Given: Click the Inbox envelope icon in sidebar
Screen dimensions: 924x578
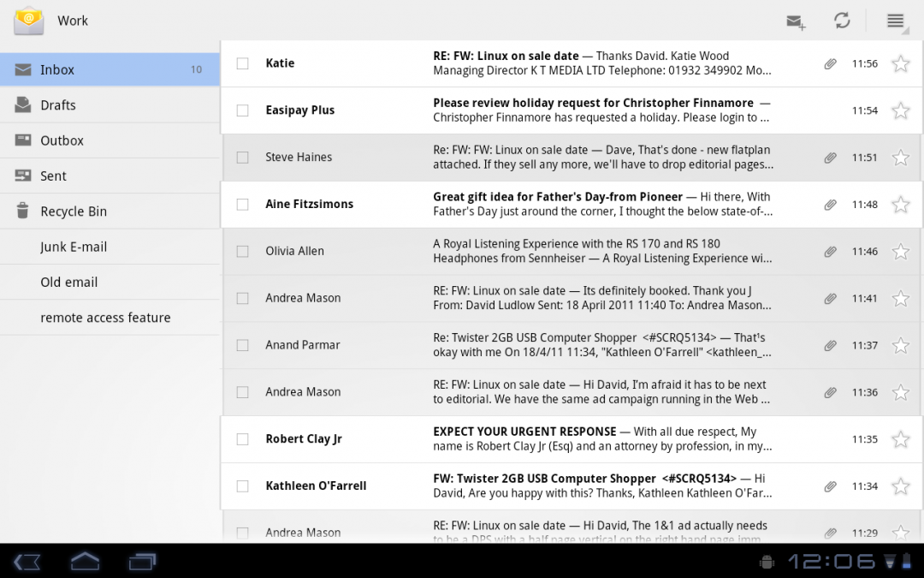Looking at the screenshot, I should tap(23, 69).
